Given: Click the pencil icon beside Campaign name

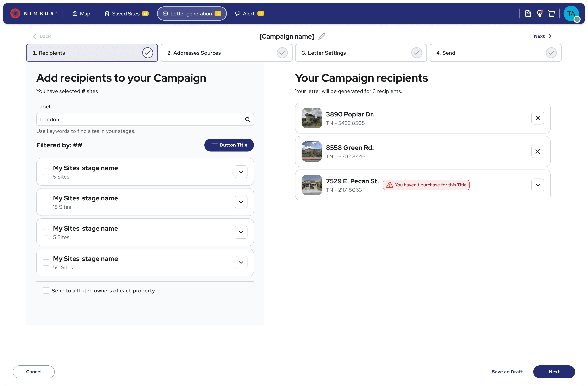Looking at the screenshot, I should pos(322,36).
